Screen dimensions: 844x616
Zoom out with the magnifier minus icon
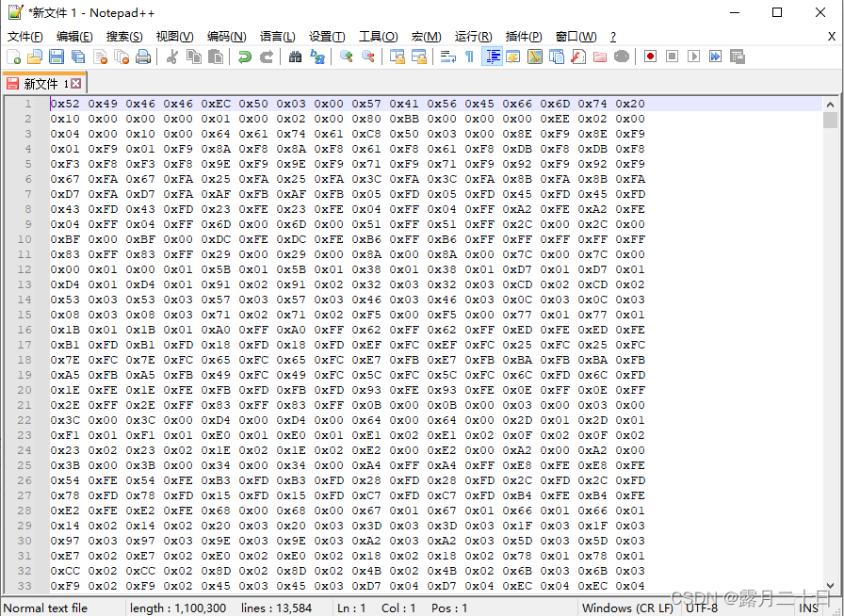(368, 57)
